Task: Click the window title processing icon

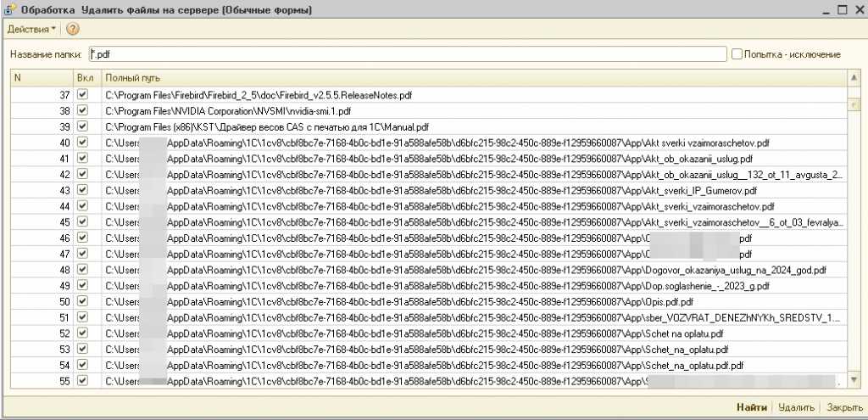Action: coord(10,9)
